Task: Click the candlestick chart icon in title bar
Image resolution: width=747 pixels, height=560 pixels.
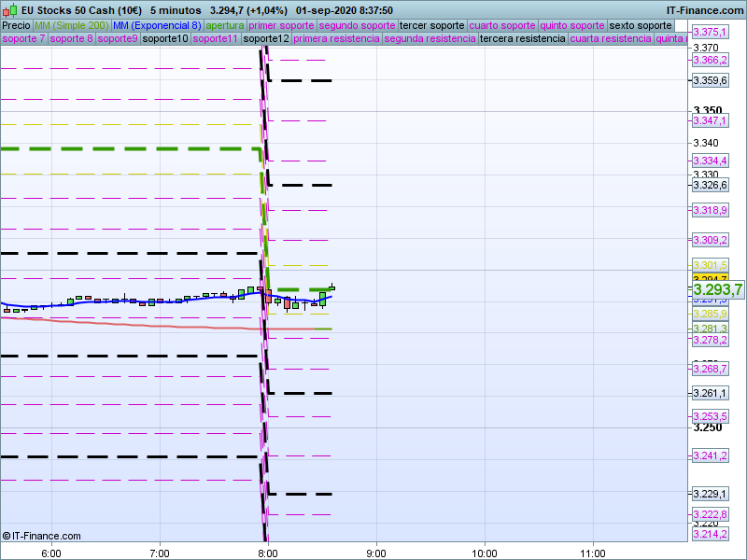Action: (10, 9)
